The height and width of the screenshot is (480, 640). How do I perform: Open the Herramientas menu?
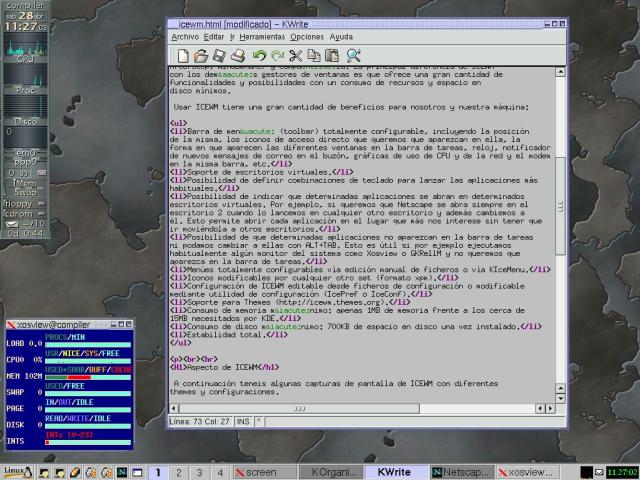(262, 37)
